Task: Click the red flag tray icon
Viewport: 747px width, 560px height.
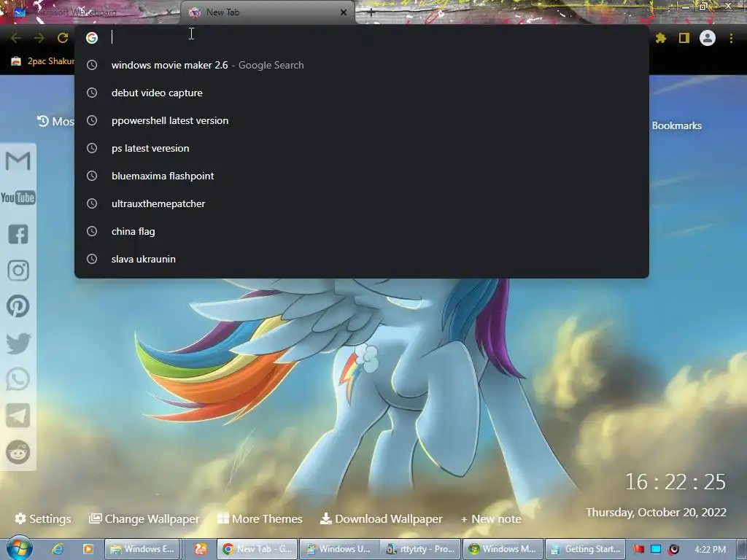Action: [x=639, y=549]
